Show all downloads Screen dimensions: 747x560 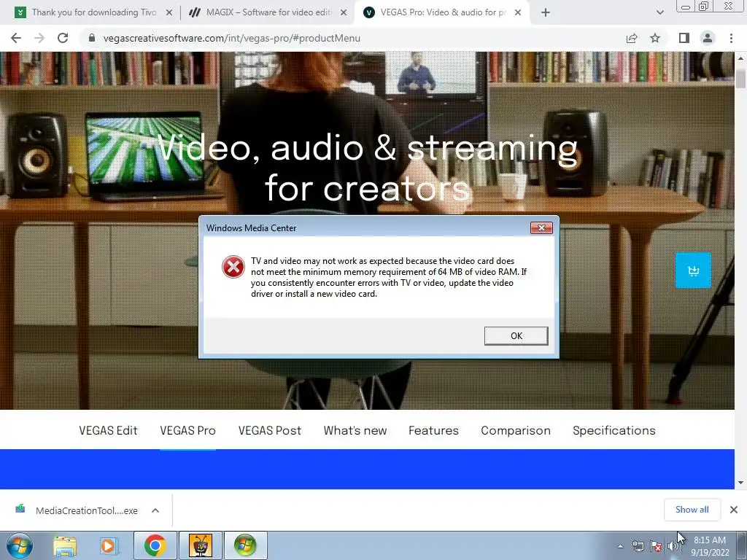pos(692,510)
